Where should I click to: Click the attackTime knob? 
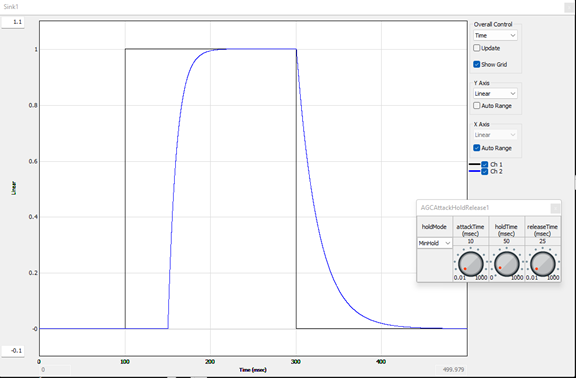pos(470,263)
